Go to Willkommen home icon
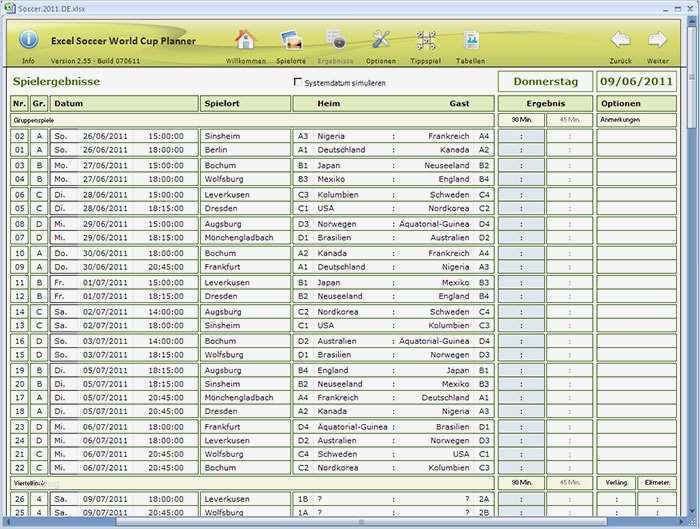The height and width of the screenshot is (529, 700). click(245, 40)
